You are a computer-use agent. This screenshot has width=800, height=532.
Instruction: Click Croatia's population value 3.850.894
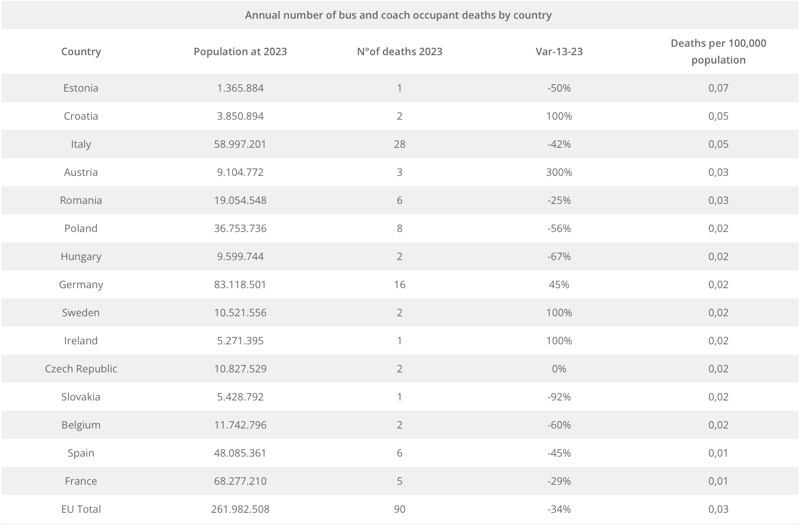click(240, 116)
